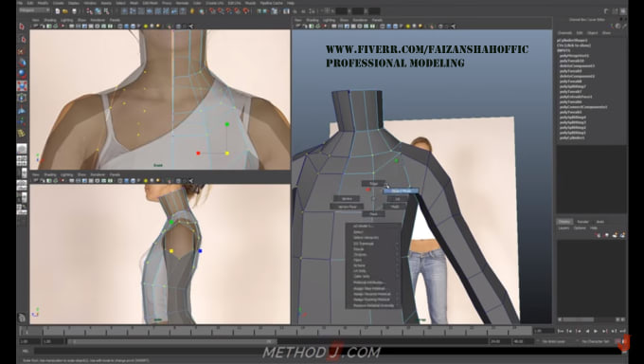The image size is (644, 364).
Task: Choose Vertex Face in marking menu
Action: click(x=347, y=207)
